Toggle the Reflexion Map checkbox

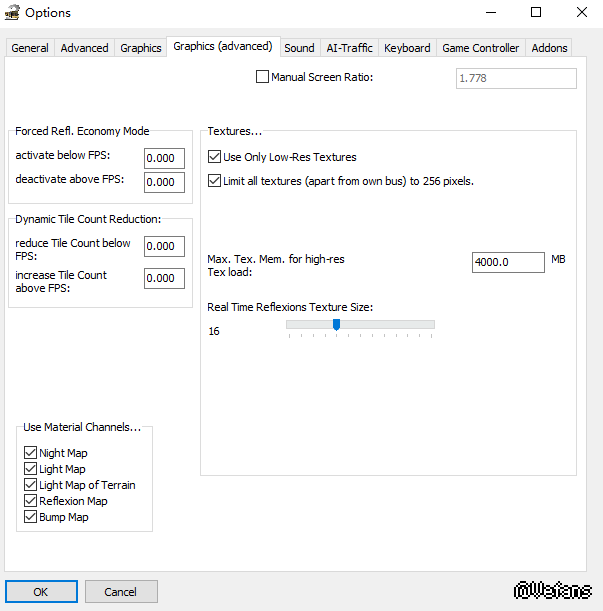[x=30, y=501]
